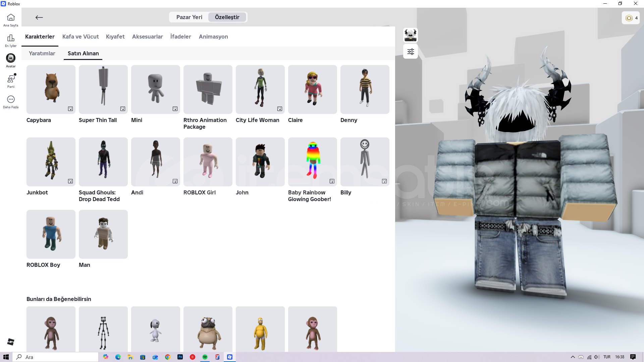This screenshot has width=644, height=362.
Task: Select the Özelleştir toggle option
Action: click(x=227, y=17)
